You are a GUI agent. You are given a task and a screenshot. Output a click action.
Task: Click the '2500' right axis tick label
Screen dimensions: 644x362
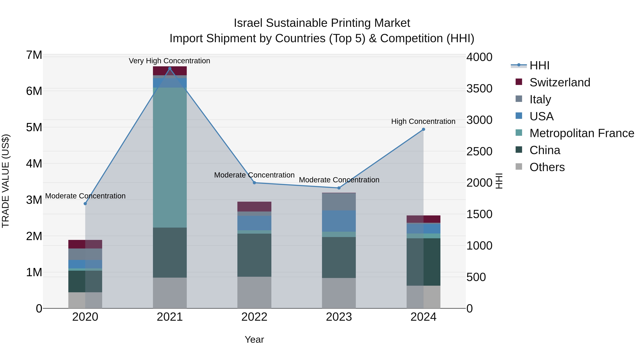pos(479,151)
